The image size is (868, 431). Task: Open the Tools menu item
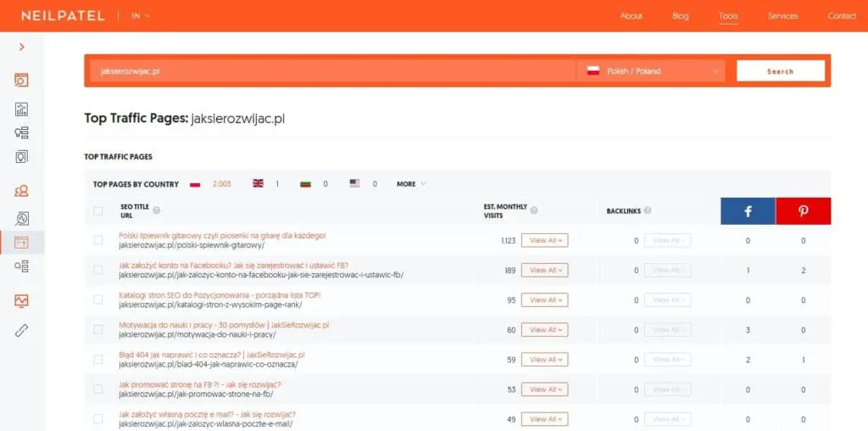(x=728, y=15)
